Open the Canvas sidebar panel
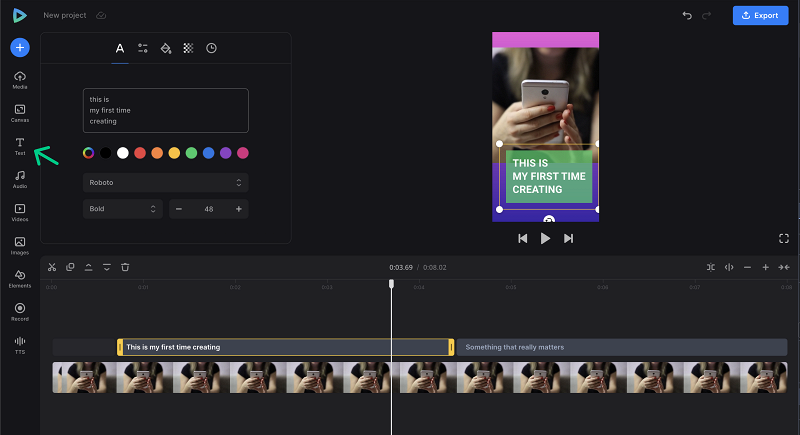Image resolution: width=800 pixels, height=435 pixels. pos(20,113)
